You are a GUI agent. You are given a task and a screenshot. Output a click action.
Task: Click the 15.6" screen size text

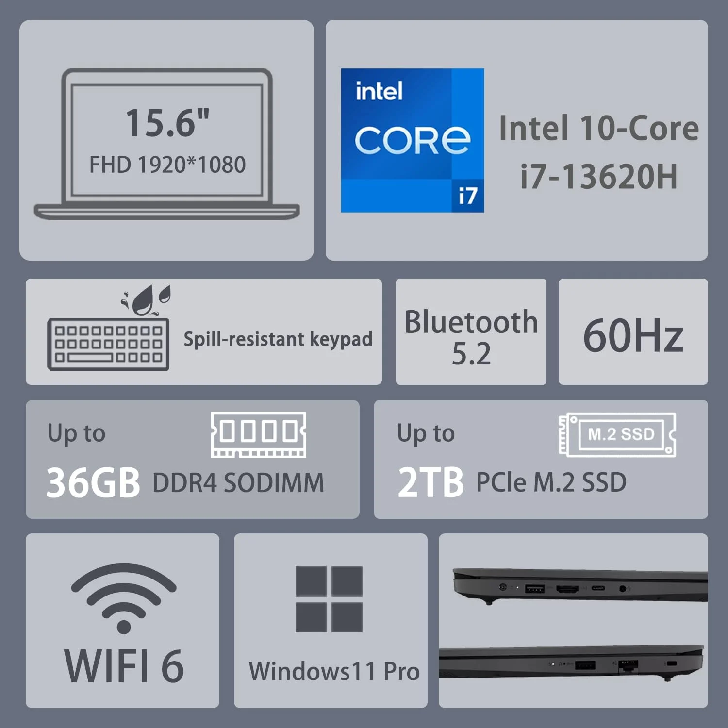pos(167,123)
